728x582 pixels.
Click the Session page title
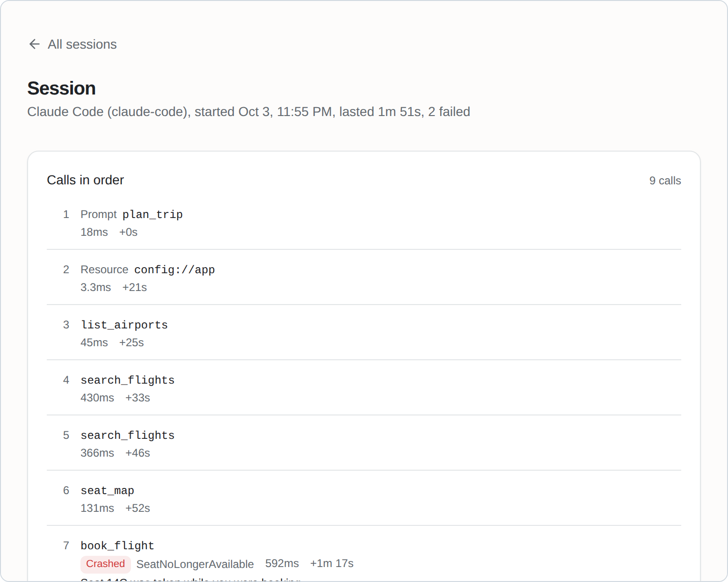[61, 88]
